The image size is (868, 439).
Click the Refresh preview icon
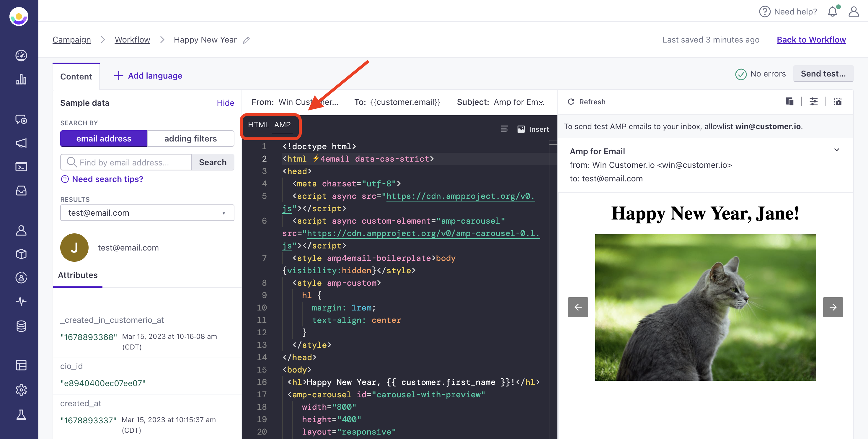tap(571, 102)
